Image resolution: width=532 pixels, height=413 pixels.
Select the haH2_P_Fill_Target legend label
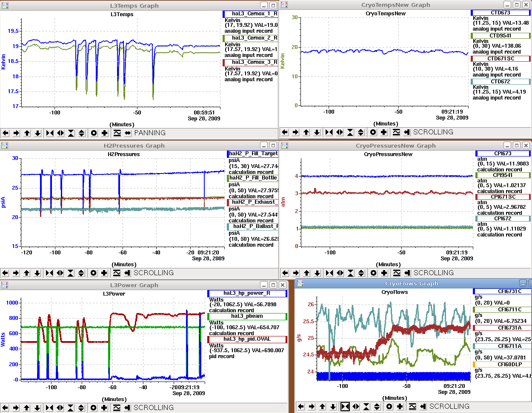coord(253,154)
